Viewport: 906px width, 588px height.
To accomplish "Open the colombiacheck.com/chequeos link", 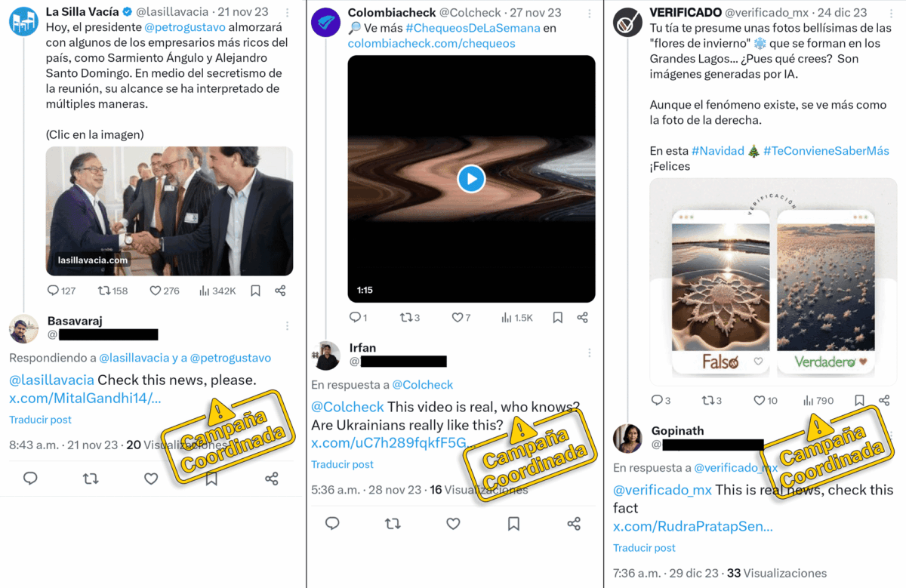I will point(431,43).
